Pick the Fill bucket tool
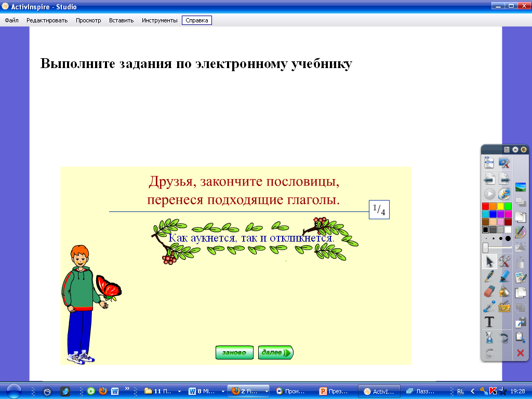The image size is (532, 399). 504,292
